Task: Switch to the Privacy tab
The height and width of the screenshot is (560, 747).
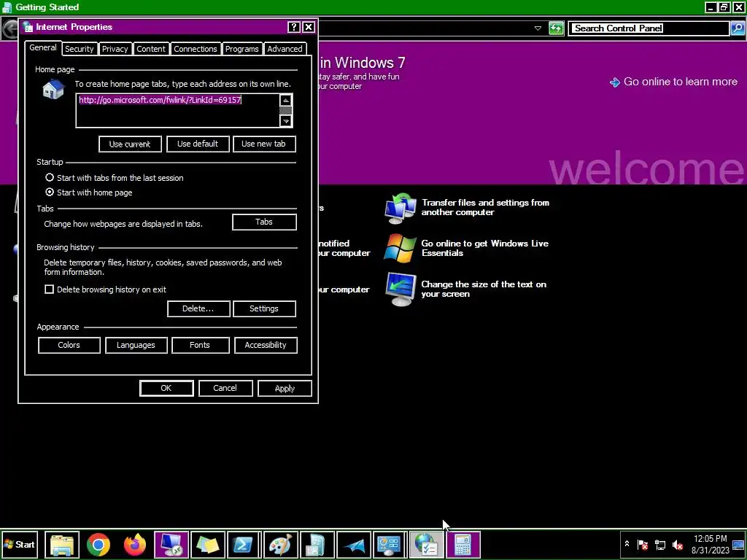Action: click(x=115, y=49)
